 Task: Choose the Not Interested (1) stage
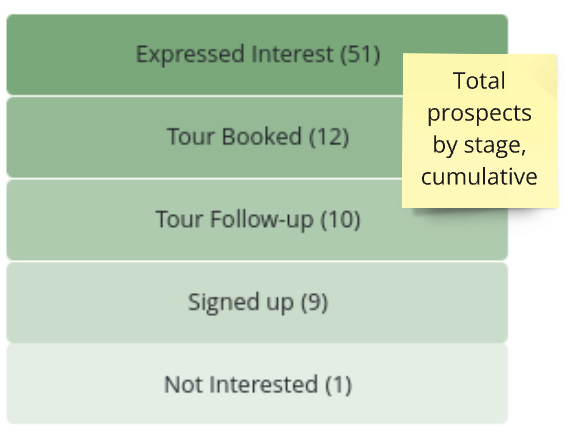(x=257, y=384)
